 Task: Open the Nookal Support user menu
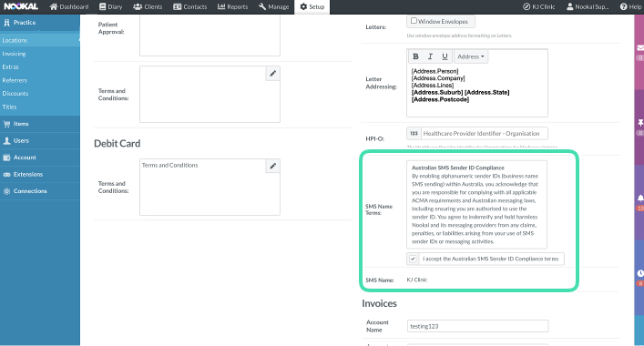[x=588, y=6]
